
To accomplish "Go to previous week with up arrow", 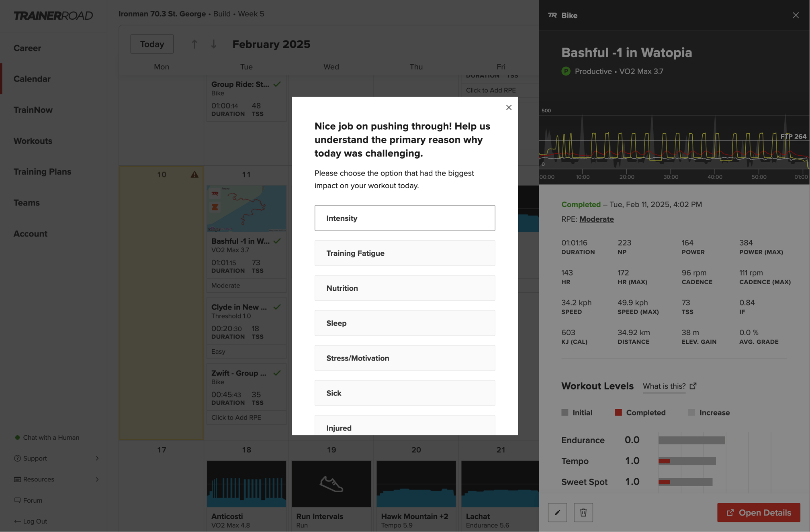I will tap(194, 44).
